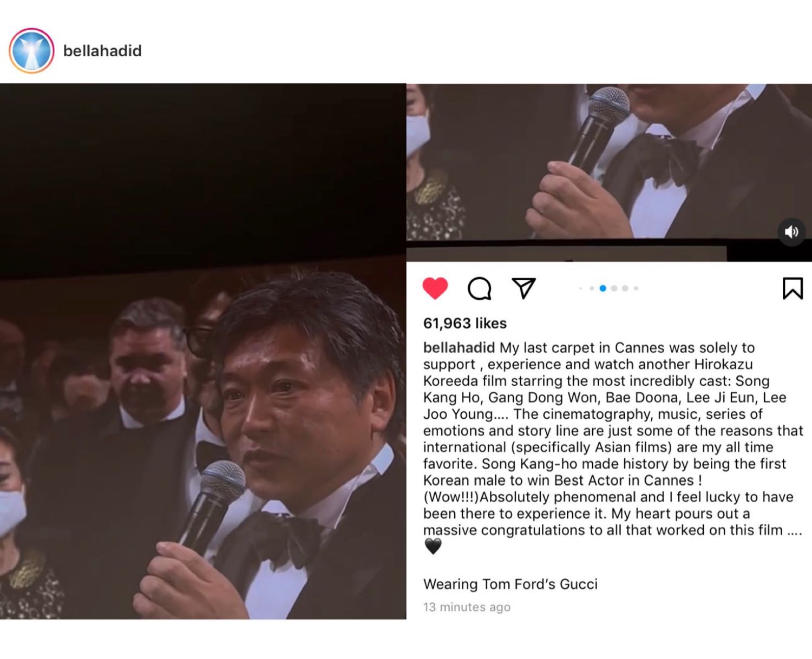The width and height of the screenshot is (812, 659).
Task: Tap the black heart emoji in caption
Action: point(433,546)
